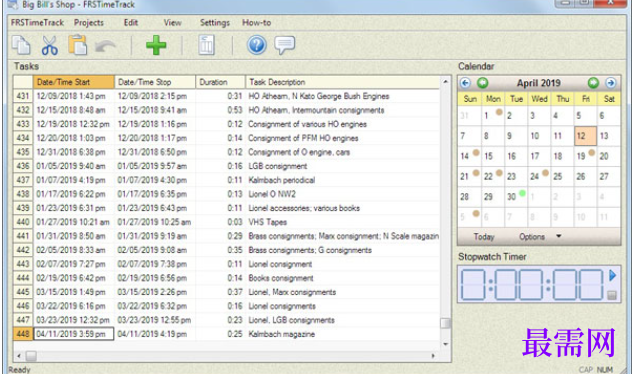Screen dimensions: 634x374
Task: Sort by Date/Time Start column header
Action: (x=74, y=82)
